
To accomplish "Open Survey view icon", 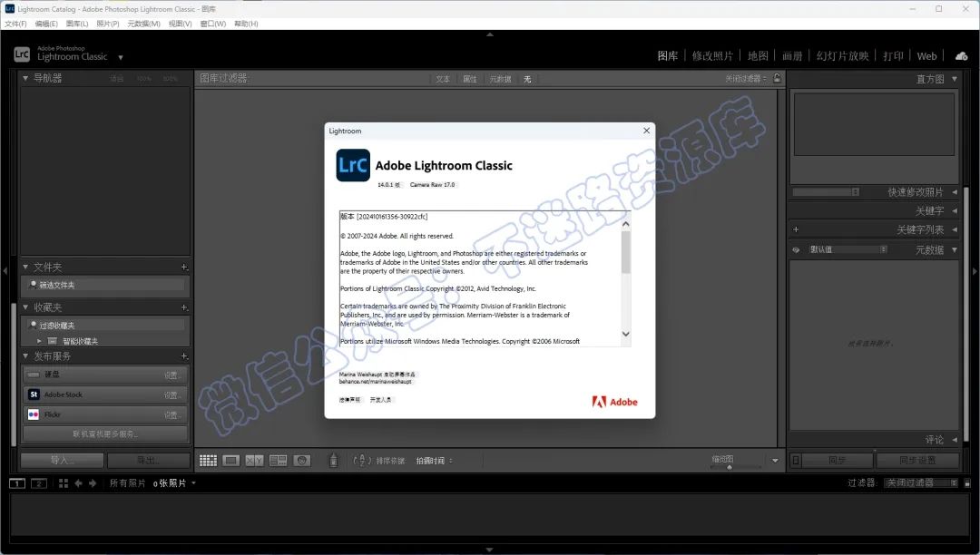I will click(x=279, y=461).
